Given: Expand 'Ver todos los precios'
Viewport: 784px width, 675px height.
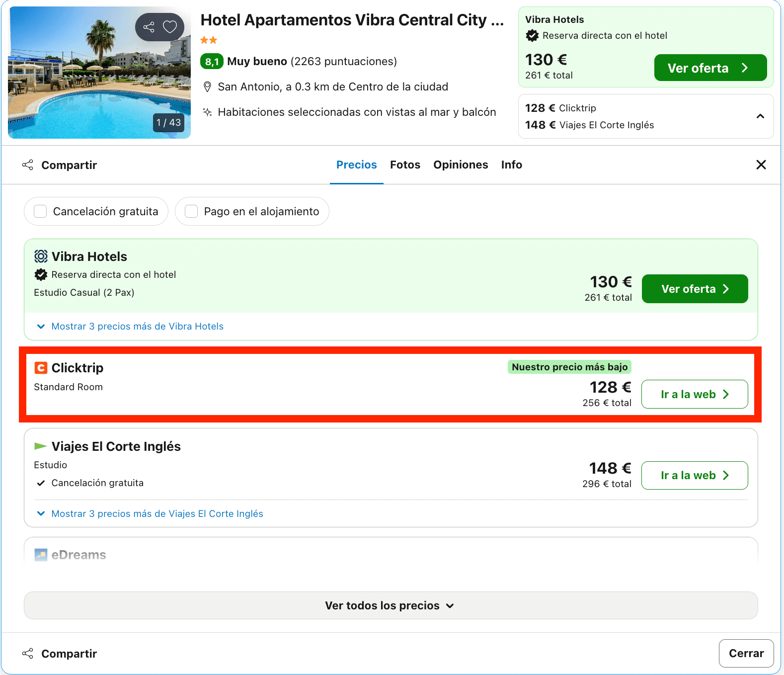Looking at the screenshot, I should tap(391, 605).
